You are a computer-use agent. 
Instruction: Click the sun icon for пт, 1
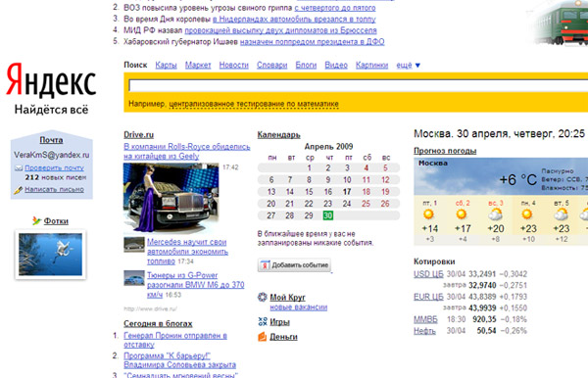click(428, 214)
